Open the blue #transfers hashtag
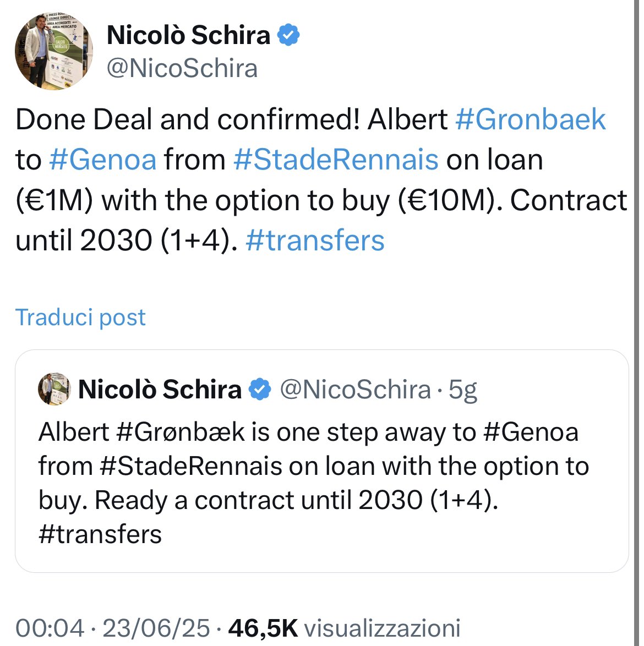 point(315,240)
